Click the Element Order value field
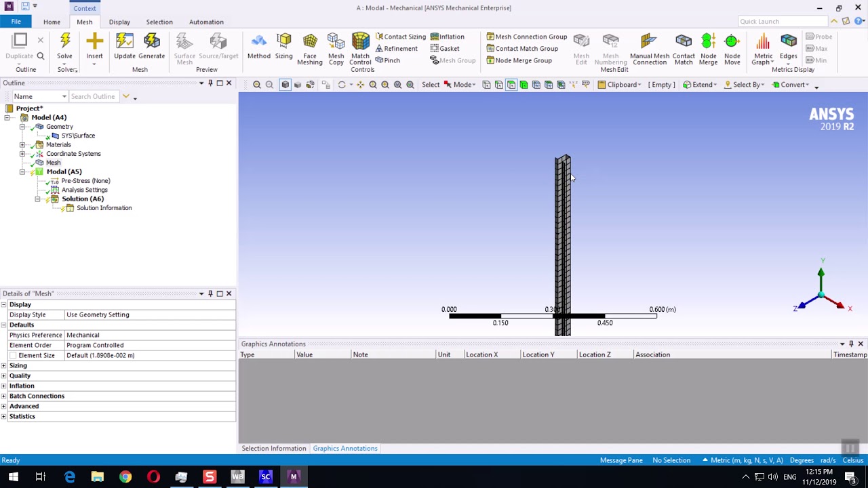Viewport: 868px width, 488px height. point(150,345)
